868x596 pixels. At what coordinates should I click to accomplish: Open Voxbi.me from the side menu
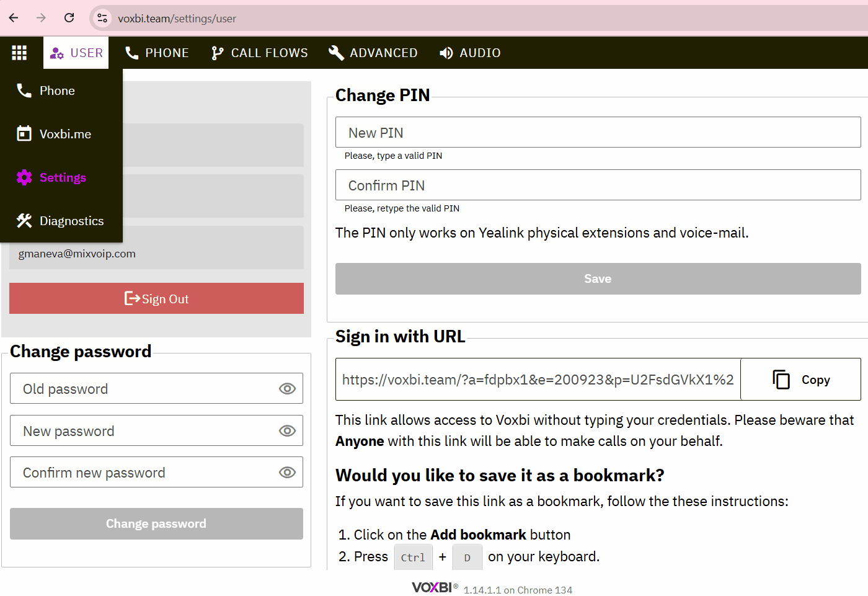(x=64, y=134)
